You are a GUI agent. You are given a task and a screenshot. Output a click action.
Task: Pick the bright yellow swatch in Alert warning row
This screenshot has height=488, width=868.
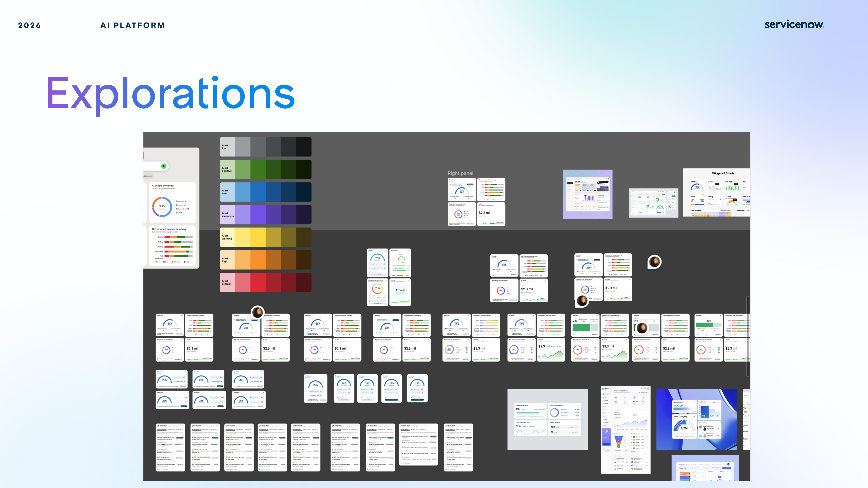click(x=258, y=237)
